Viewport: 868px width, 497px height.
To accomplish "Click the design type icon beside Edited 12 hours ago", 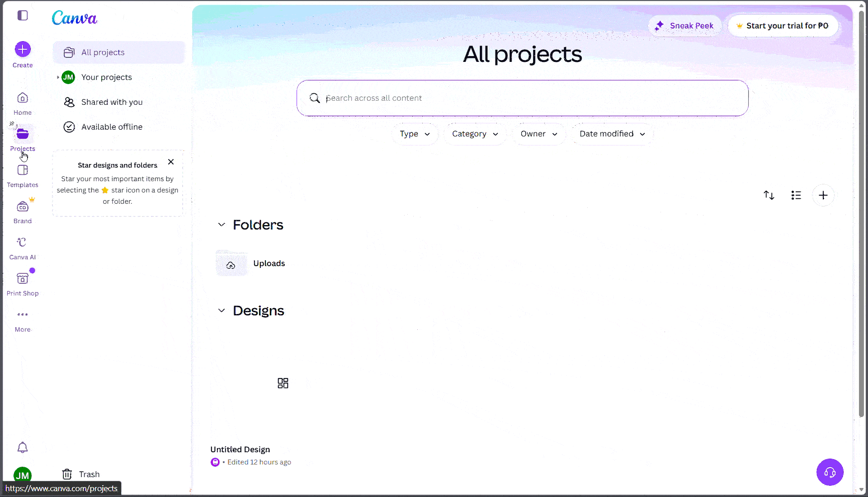I will tap(215, 462).
